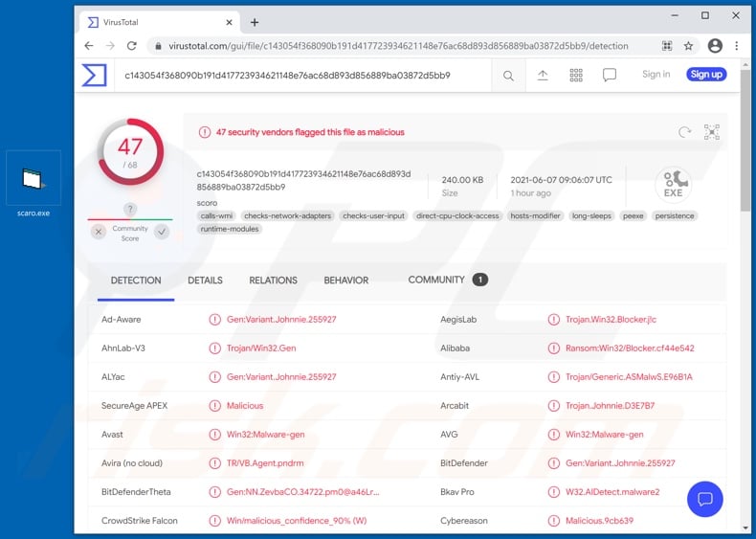
Task: Open the Chrome three-dot menu
Action: pyautogui.click(x=736, y=46)
